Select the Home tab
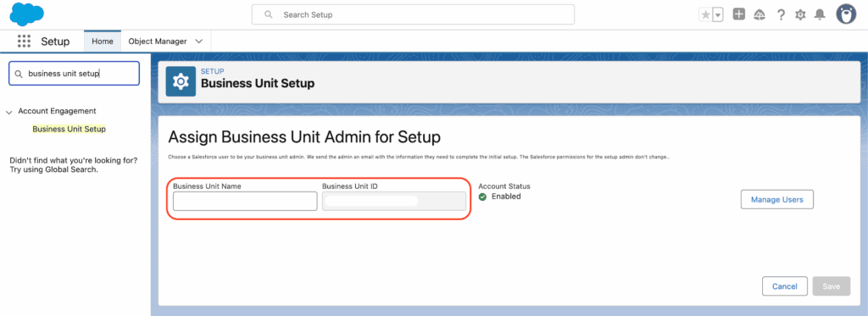 (x=103, y=42)
